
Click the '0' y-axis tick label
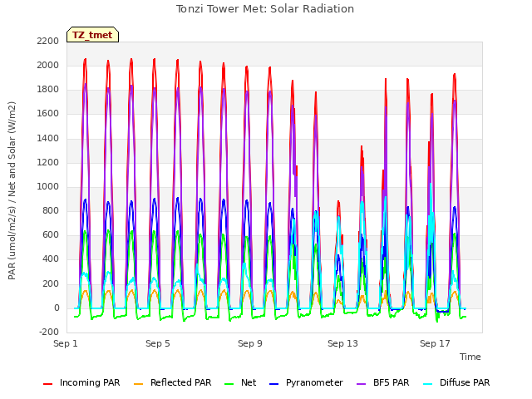[x=57, y=308]
